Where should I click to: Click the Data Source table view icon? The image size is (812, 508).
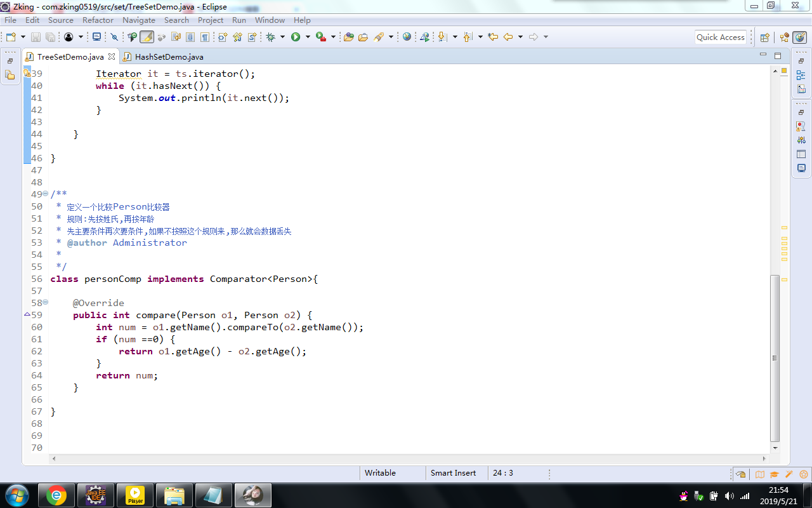[x=801, y=154]
